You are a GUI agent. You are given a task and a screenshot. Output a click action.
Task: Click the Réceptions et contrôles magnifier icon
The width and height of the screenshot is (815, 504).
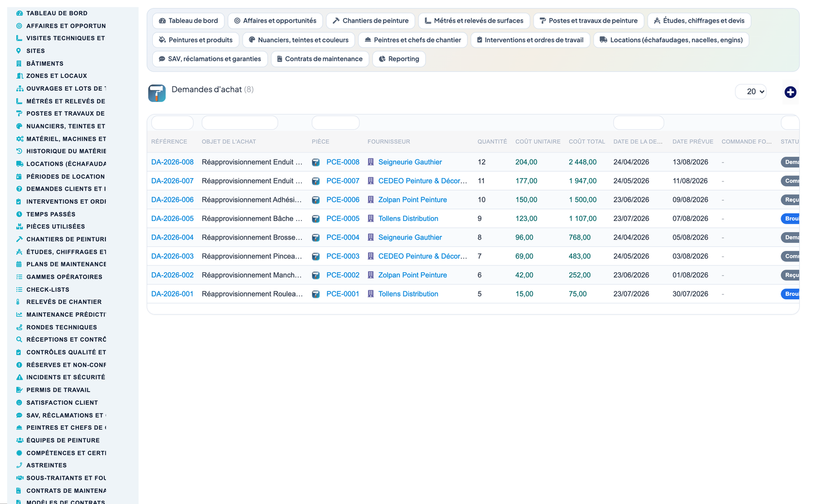click(x=19, y=339)
